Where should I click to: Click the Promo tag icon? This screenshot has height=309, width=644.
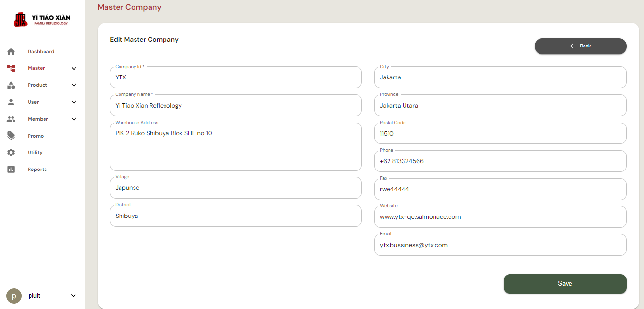[11, 136]
